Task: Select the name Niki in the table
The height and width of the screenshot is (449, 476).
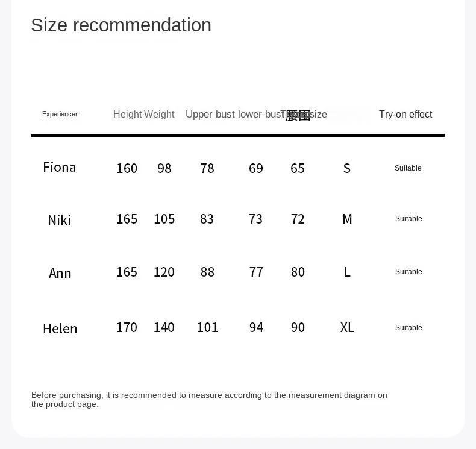Action: click(x=60, y=220)
